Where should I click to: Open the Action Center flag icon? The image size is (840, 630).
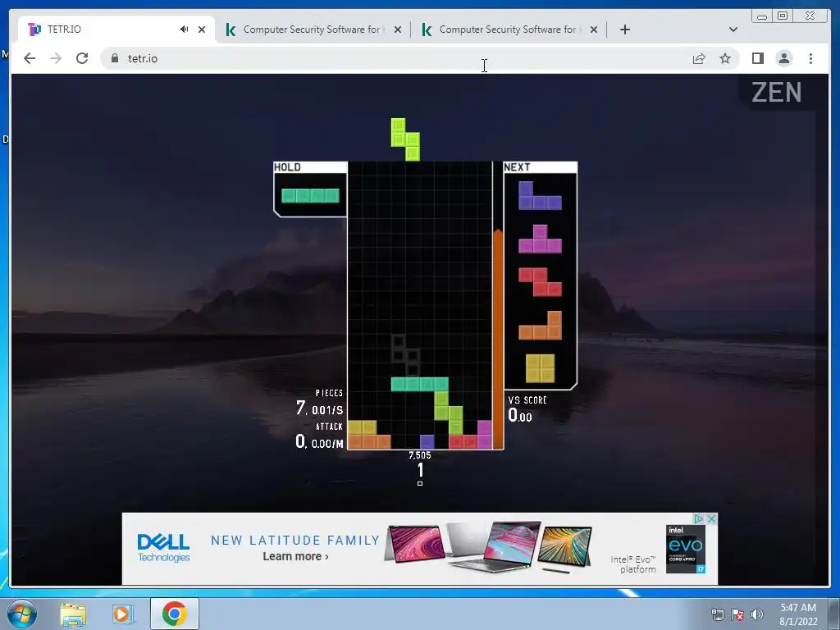[x=737, y=614]
